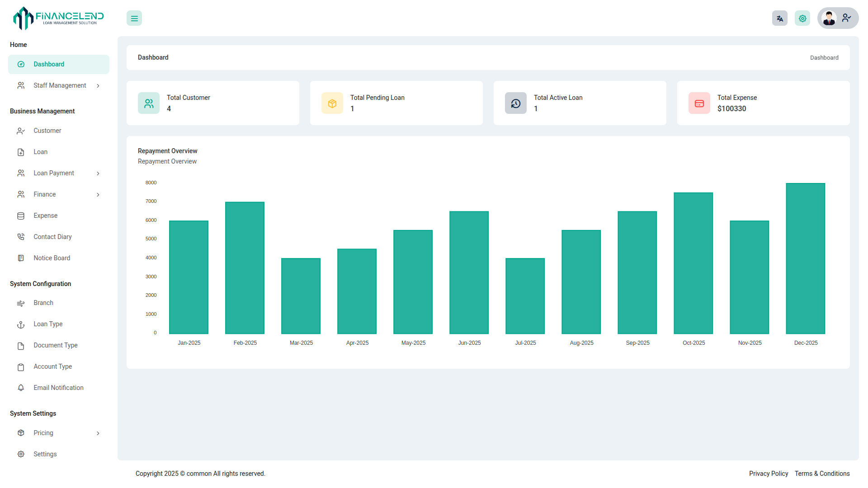Image resolution: width=868 pixels, height=488 pixels.
Task: Click the teal settings gear in header
Action: pos(802,19)
